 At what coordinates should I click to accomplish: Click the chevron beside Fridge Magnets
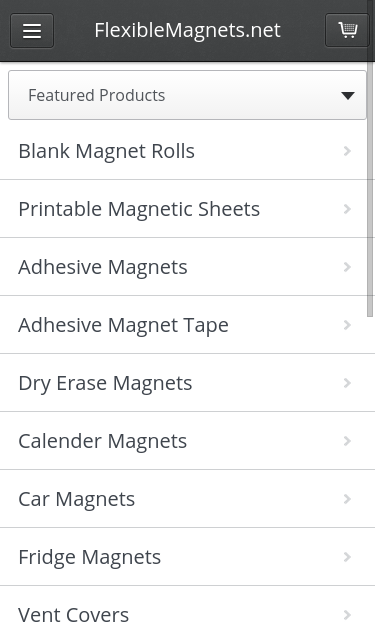click(347, 557)
